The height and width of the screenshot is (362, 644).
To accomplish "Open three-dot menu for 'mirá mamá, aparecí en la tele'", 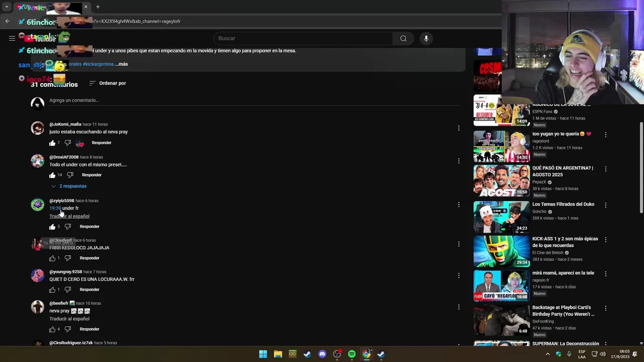I will tap(605, 274).
